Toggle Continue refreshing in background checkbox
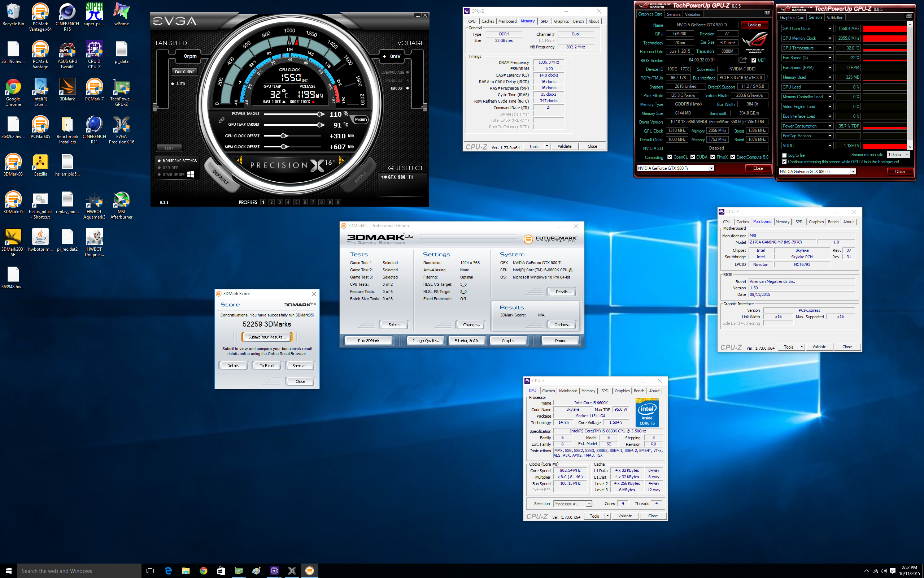The height and width of the screenshot is (578, 924). tap(784, 162)
